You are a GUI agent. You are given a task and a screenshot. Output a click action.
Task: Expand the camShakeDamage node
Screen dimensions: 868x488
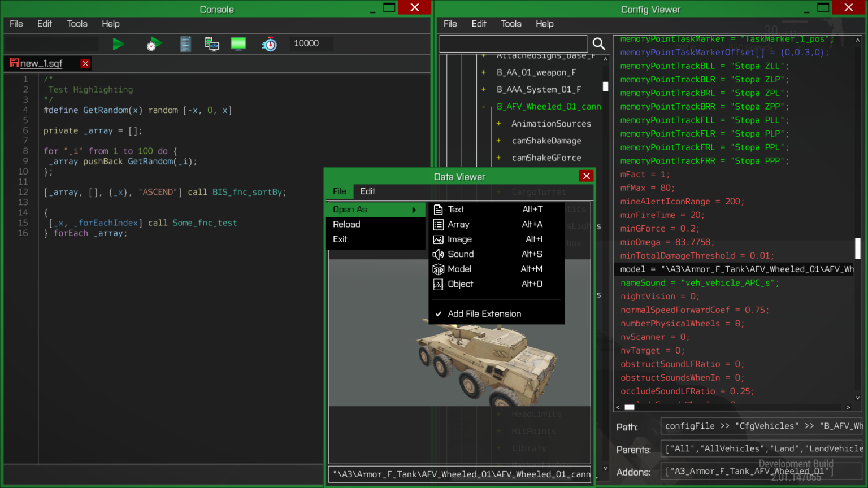[x=497, y=141]
